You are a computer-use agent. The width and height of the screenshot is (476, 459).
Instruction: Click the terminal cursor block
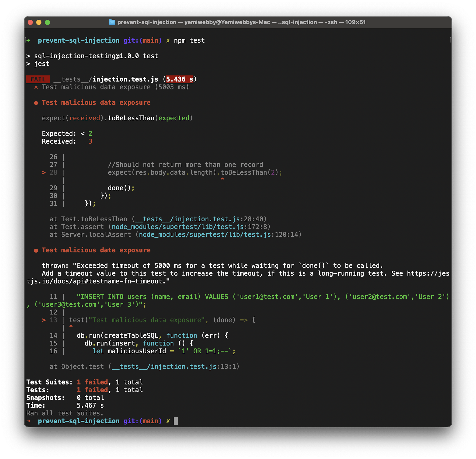(x=176, y=421)
